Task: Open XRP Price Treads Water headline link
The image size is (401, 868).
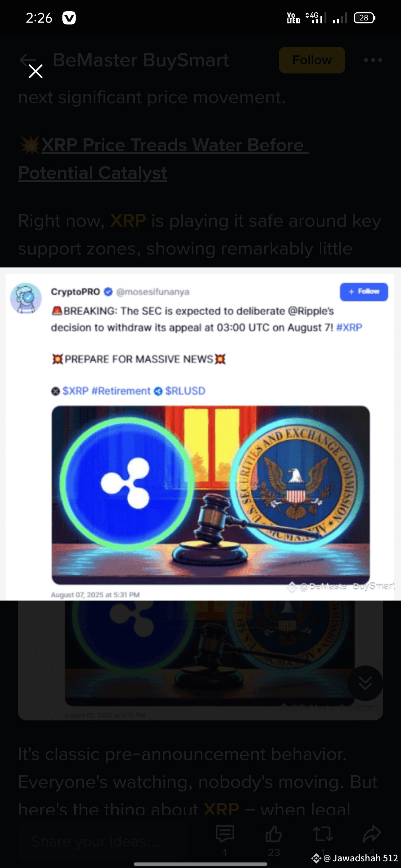Action: click(163, 159)
